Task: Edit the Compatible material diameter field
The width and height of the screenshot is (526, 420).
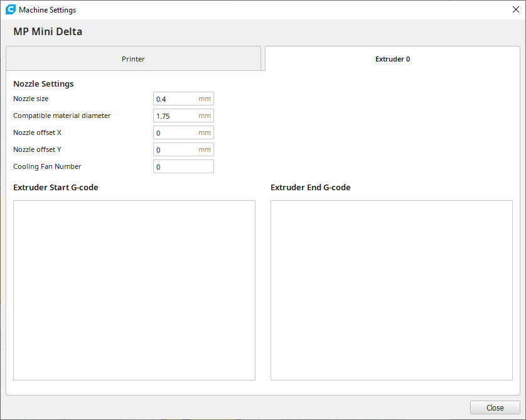Action: click(183, 116)
